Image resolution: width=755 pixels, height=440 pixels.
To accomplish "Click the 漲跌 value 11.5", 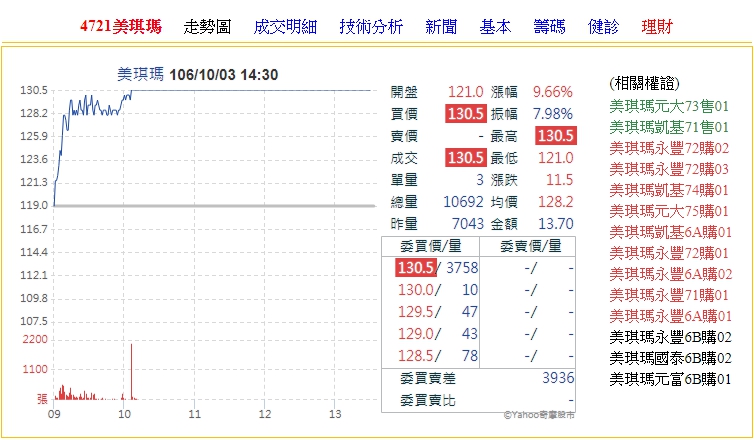I will 560,180.
